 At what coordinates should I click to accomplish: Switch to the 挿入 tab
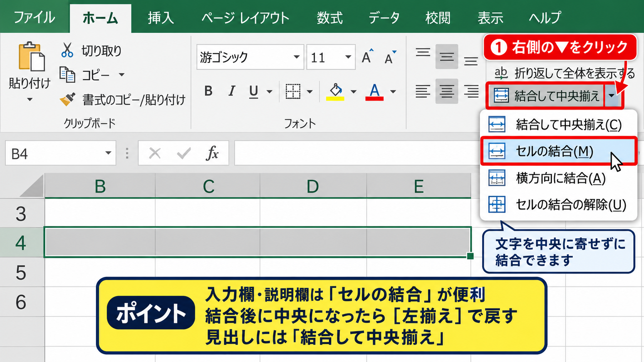point(161,18)
